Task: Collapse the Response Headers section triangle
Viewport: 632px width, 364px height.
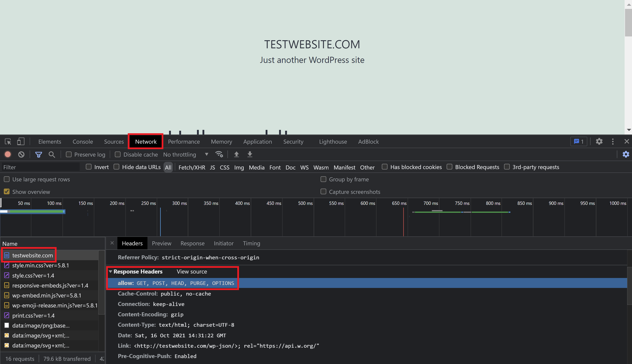Action: [x=110, y=271]
